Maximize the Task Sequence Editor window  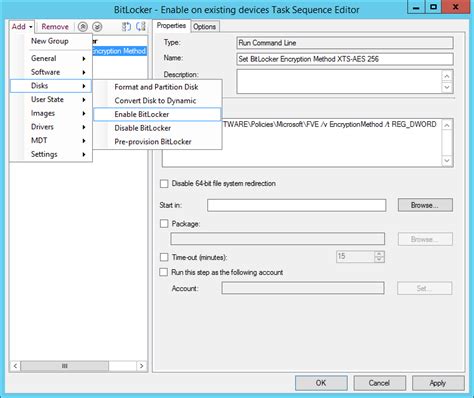tap(433, 7)
